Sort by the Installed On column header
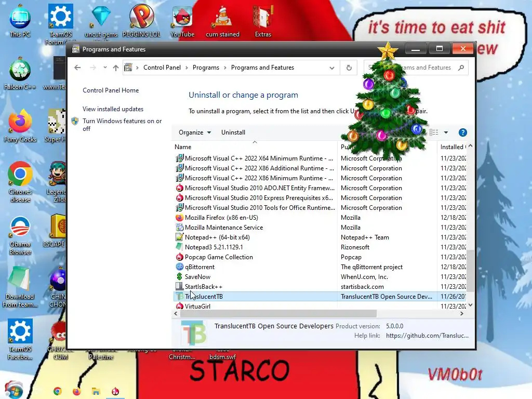The image size is (532, 399). 453,147
